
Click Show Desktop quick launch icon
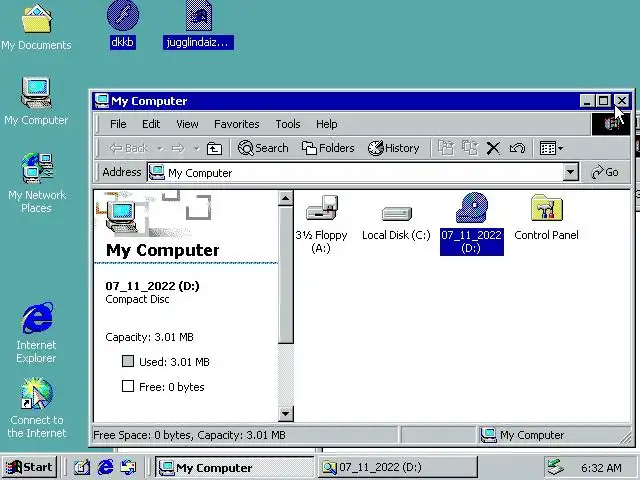point(82,467)
